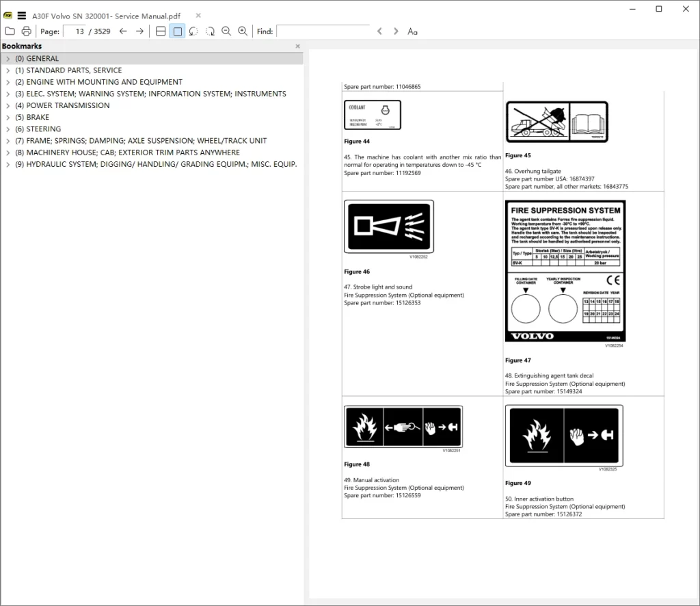This screenshot has height=606, width=700.
Task: Print the document using the printer icon
Action: pos(27,31)
